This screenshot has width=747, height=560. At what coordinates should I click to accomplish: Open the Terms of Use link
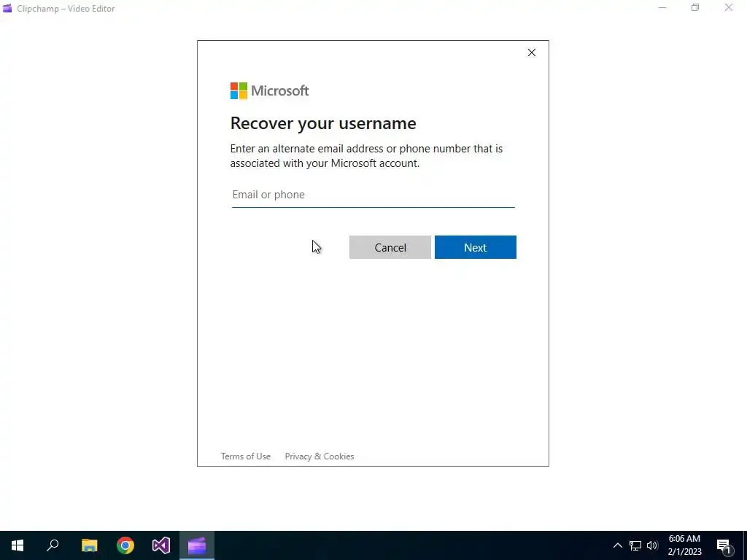click(x=246, y=456)
